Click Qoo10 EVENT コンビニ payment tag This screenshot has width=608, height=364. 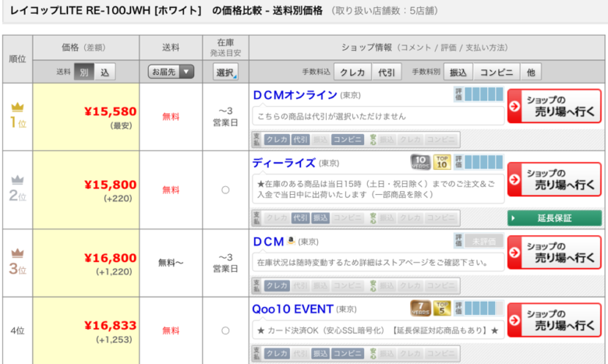pyautogui.click(x=348, y=354)
